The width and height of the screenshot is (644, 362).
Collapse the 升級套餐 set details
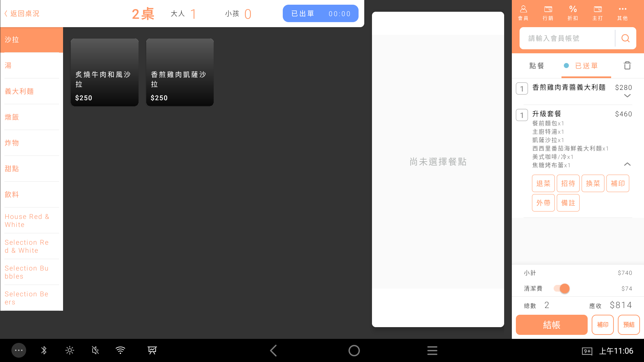[627, 164]
